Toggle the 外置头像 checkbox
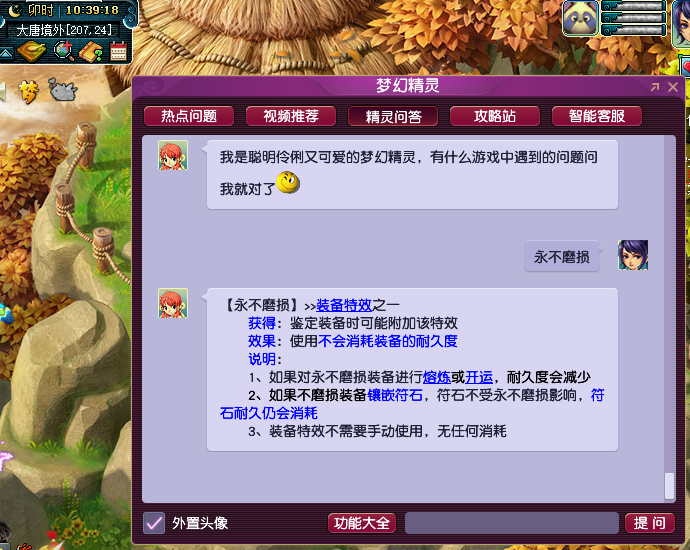 pos(154,523)
